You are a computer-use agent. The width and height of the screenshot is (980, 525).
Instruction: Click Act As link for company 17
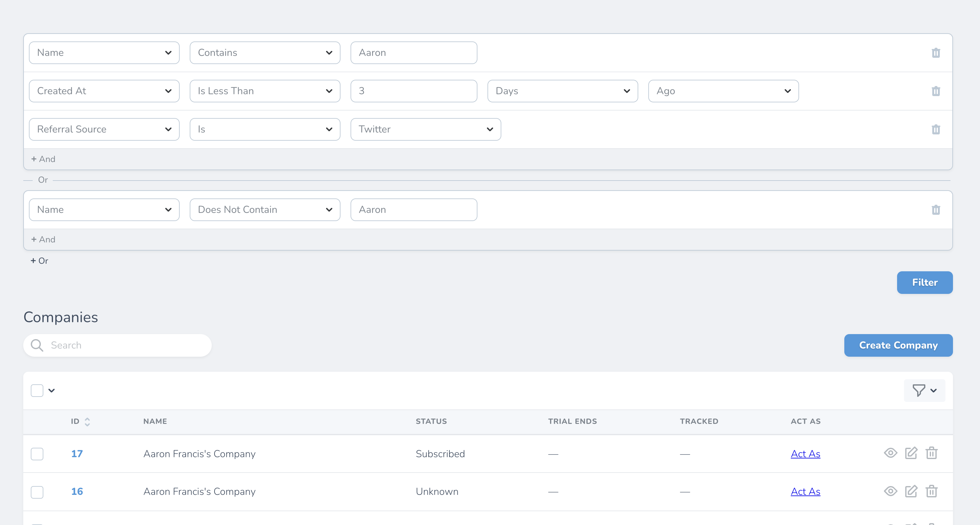pyautogui.click(x=805, y=454)
